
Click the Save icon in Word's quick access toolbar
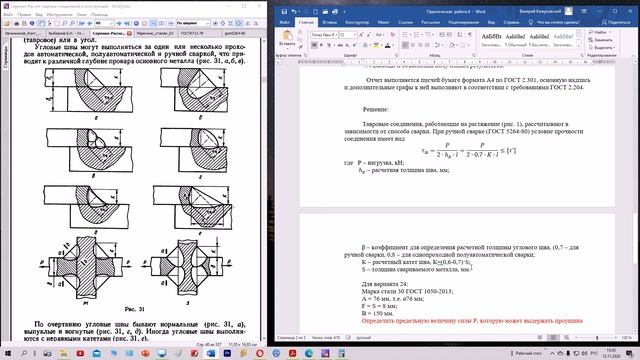click(284, 12)
